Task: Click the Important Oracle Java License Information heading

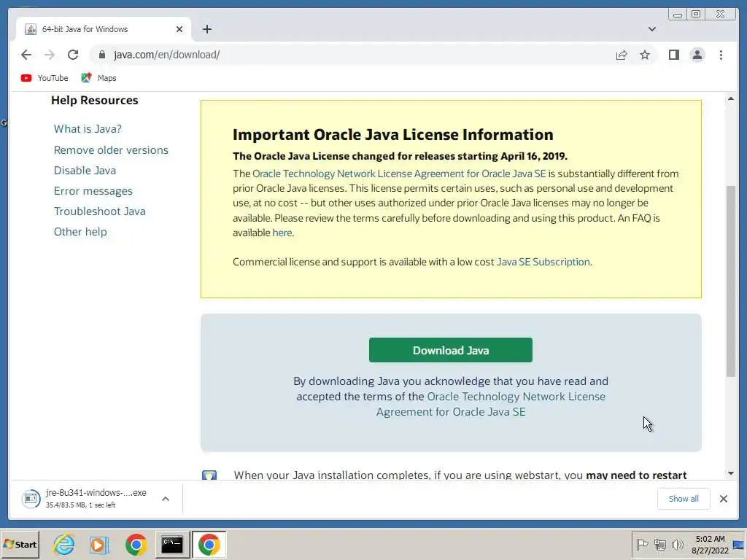Action: (393, 134)
